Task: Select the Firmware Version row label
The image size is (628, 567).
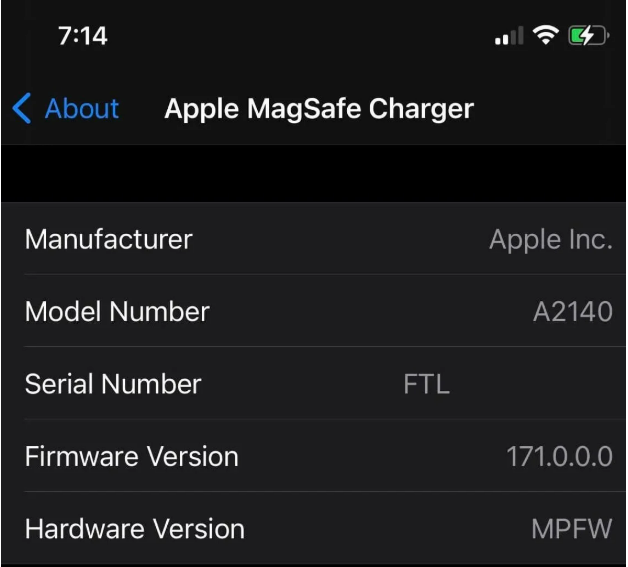Action: [131, 456]
